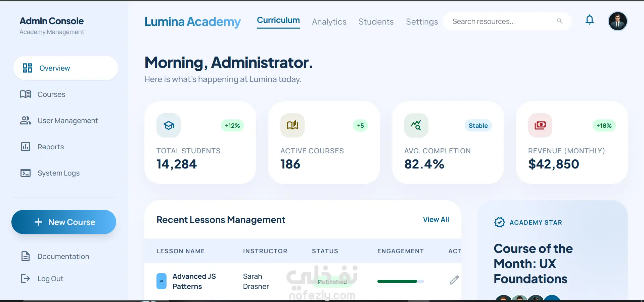The width and height of the screenshot is (644, 302).
Task: Click the Academy Star badge icon
Action: (x=499, y=222)
